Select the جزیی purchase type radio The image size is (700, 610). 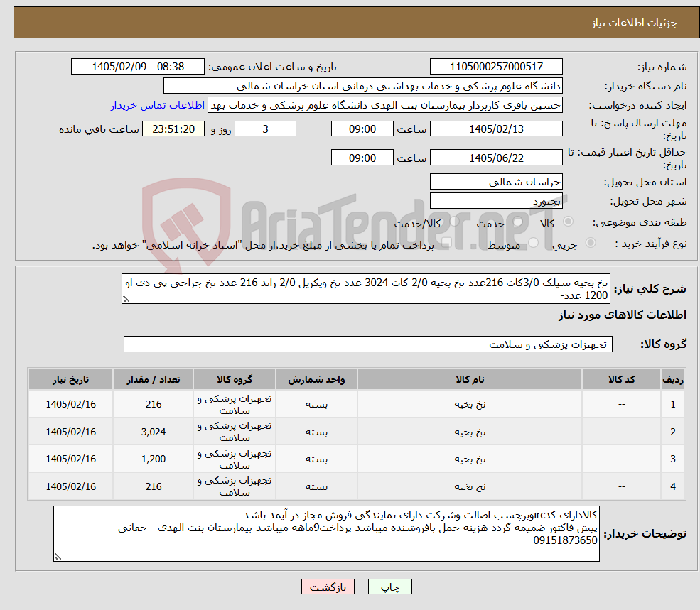(x=590, y=243)
